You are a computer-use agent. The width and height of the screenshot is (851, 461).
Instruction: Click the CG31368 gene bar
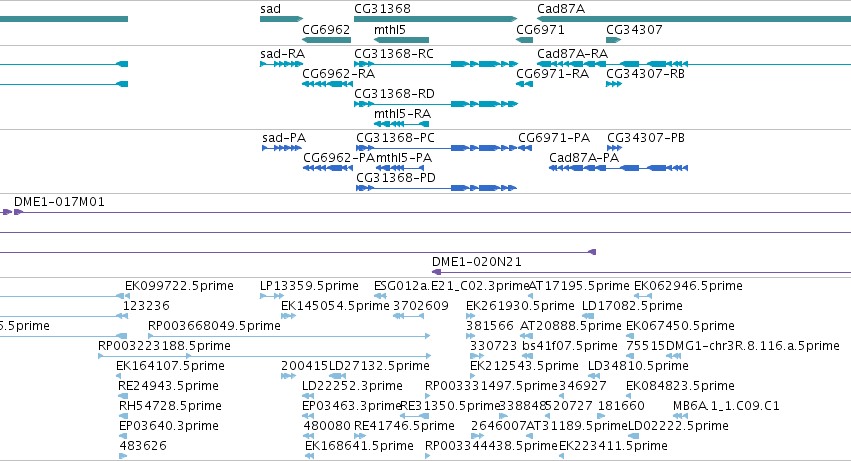pyautogui.click(x=435, y=19)
